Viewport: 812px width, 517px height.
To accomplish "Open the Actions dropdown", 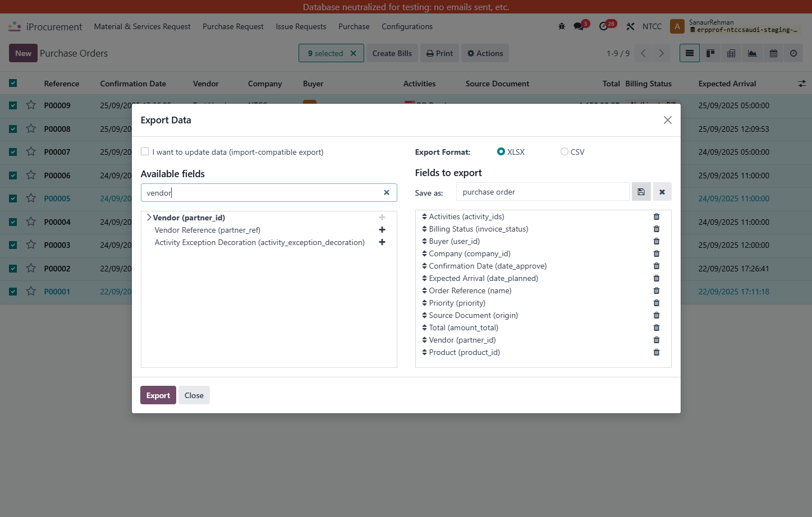I will coord(485,53).
